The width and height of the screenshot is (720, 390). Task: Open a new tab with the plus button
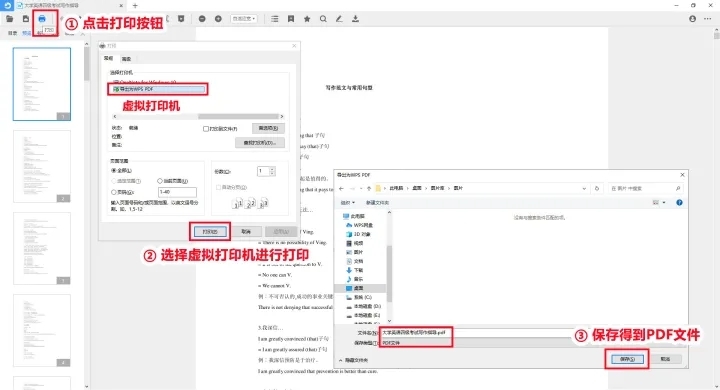pos(135,6)
